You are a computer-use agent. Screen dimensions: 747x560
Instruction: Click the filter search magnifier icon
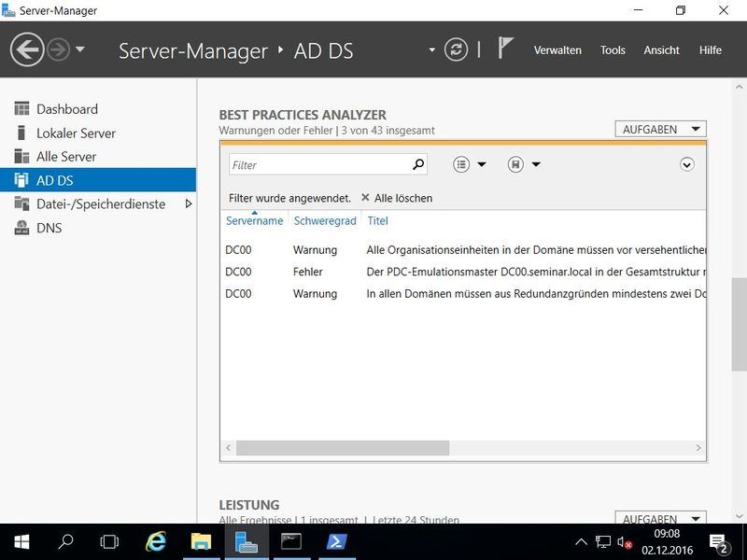(418, 165)
